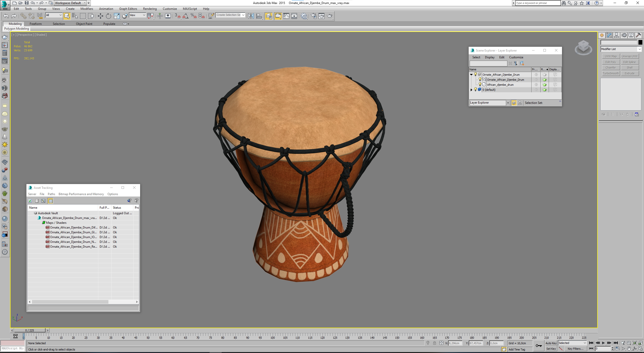644x353 pixels.
Task: Open reference coordinate system View dropdown
Action: pos(137,15)
